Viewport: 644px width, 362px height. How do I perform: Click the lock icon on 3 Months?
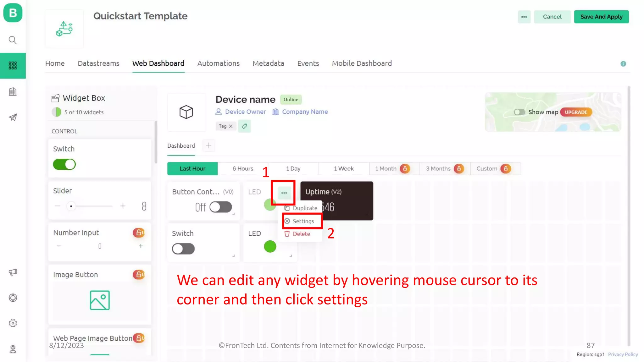pyautogui.click(x=459, y=168)
